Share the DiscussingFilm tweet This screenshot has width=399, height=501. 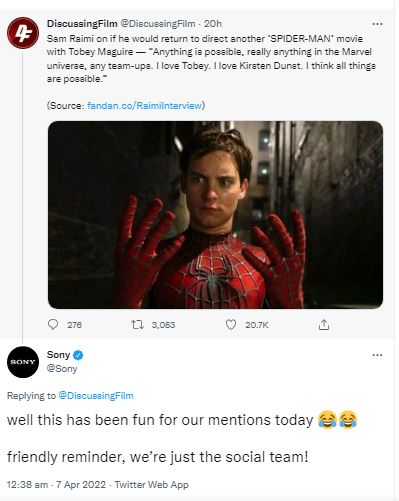[x=324, y=324]
